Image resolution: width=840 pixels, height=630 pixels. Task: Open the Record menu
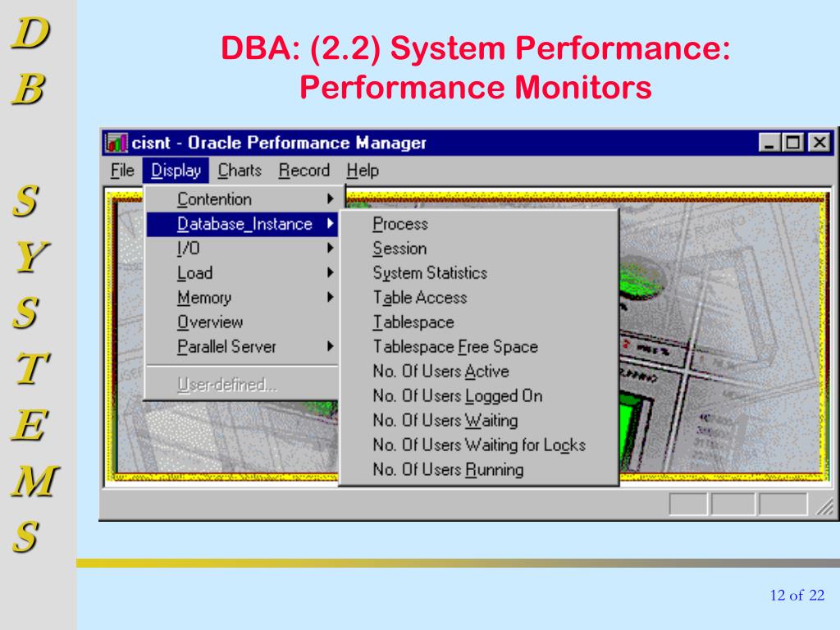[x=304, y=171]
